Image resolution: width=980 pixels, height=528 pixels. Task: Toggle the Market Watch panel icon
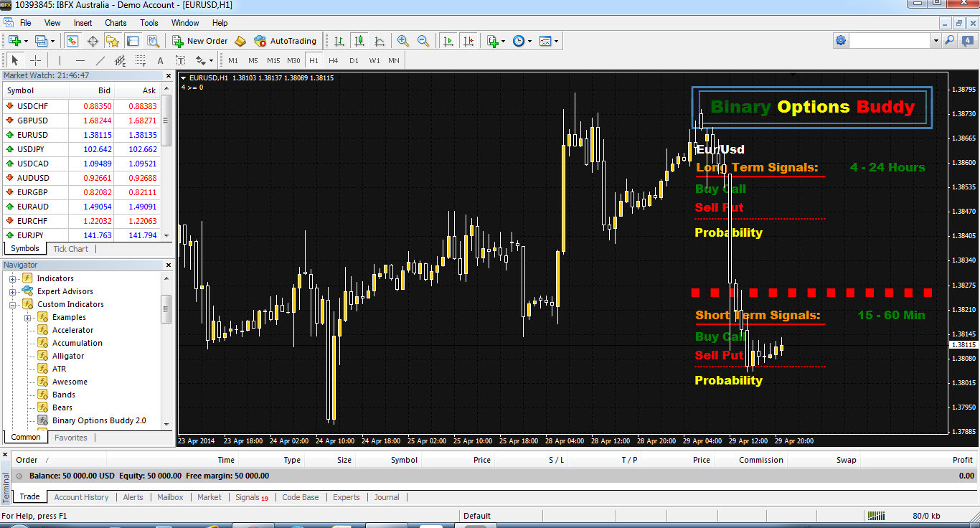[x=72, y=41]
